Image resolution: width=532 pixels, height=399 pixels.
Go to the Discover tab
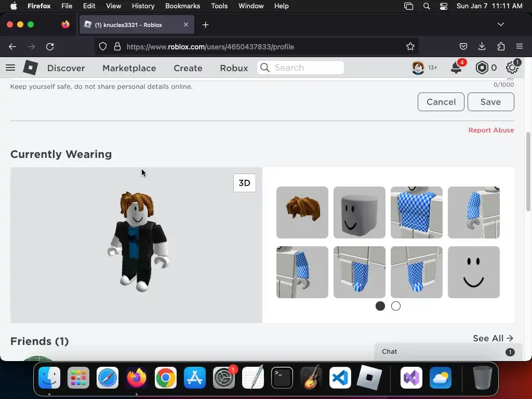click(x=66, y=68)
